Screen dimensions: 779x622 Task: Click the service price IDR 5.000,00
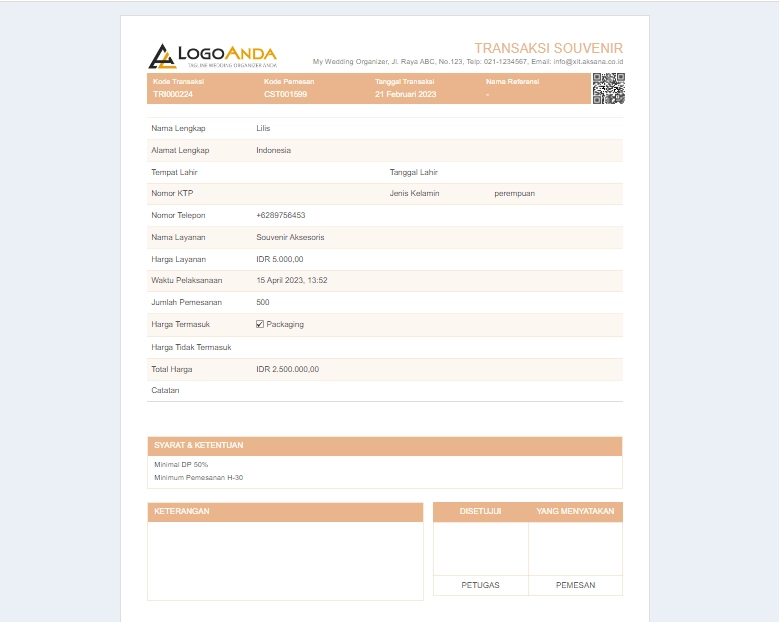click(x=279, y=259)
